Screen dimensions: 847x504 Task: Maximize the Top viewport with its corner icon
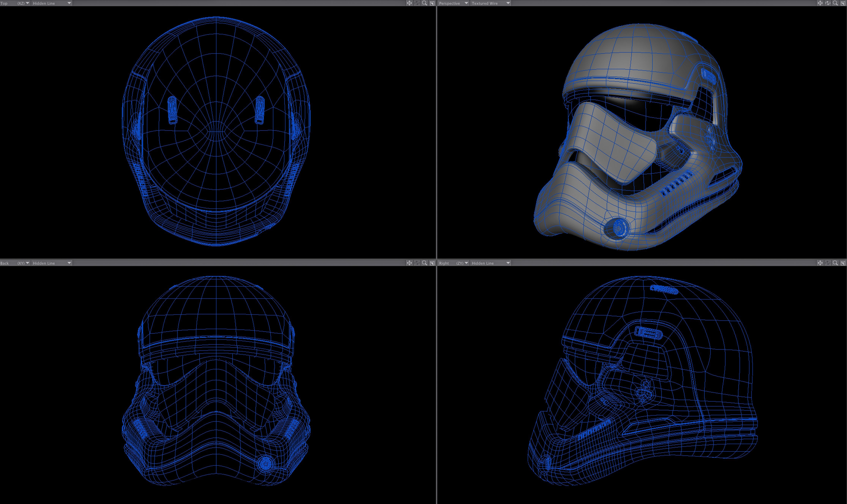pyautogui.click(x=432, y=3)
